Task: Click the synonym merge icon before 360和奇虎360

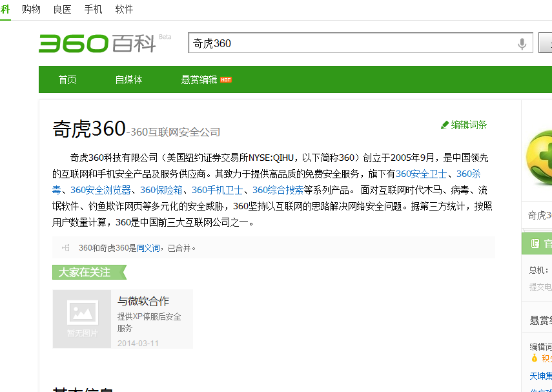Action: tap(65, 247)
